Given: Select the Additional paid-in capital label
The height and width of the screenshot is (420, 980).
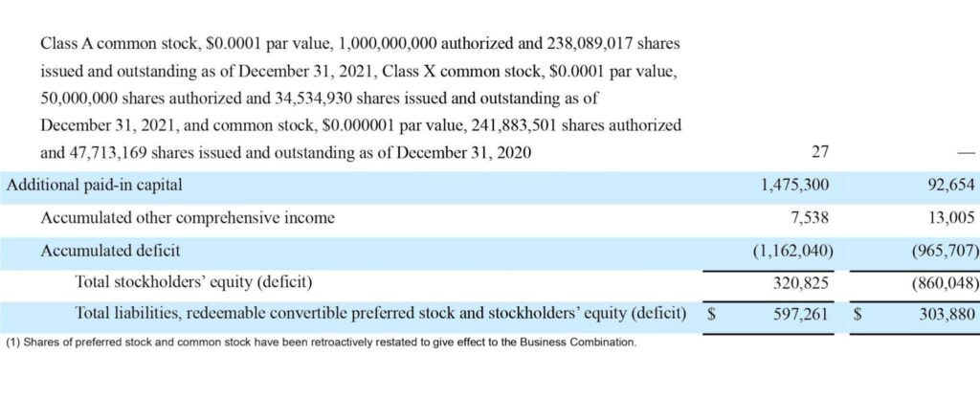Looking at the screenshot, I should (x=95, y=186).
